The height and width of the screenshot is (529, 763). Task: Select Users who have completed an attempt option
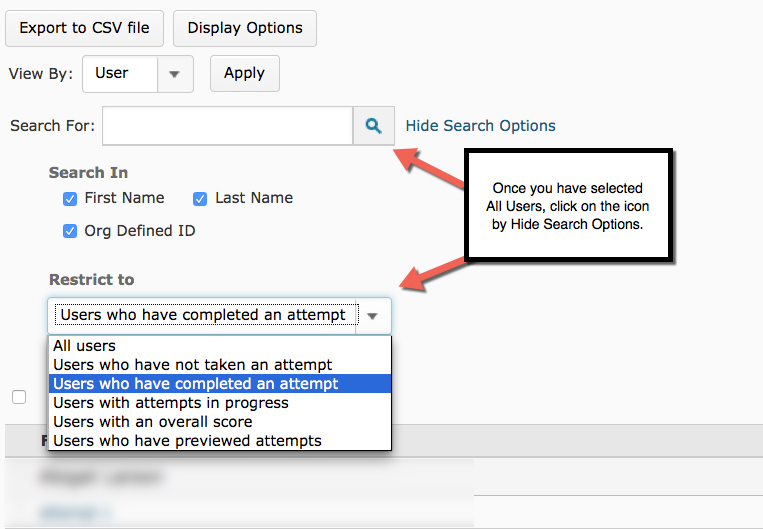coord(195,384)
